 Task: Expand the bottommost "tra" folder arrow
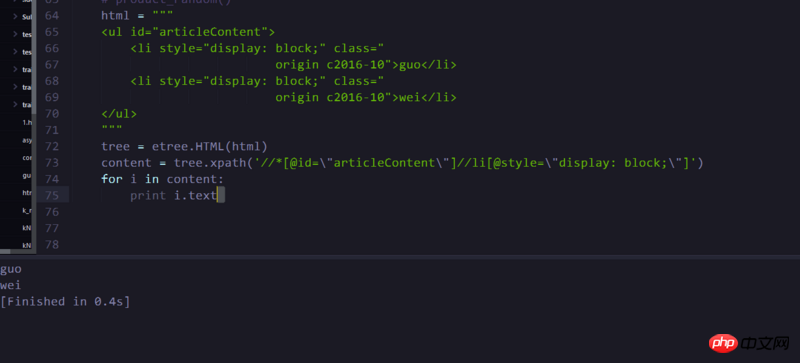coord(15,105)
